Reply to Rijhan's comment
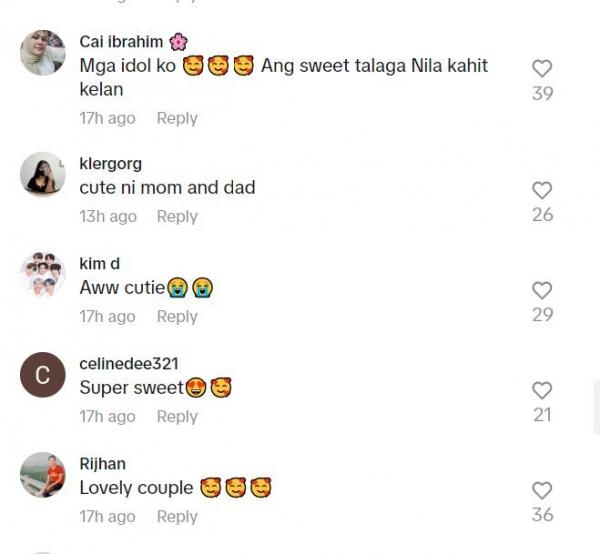This screenshot has height=554, width=600. (177, 516)
